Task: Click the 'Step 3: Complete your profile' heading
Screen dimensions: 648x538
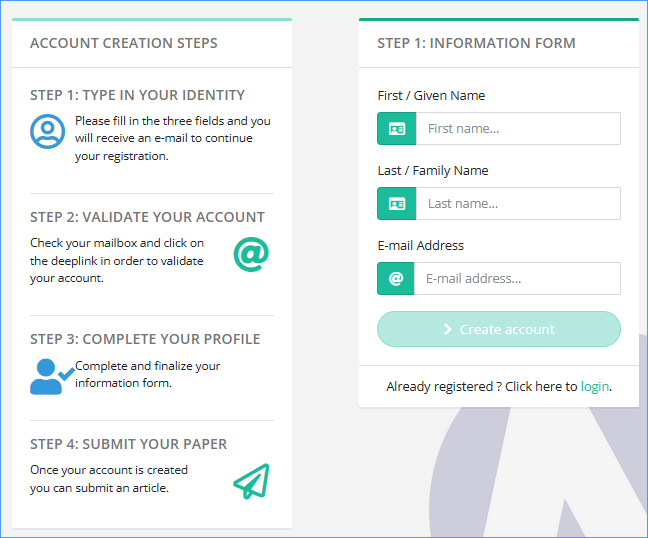Action: (145, 339)
